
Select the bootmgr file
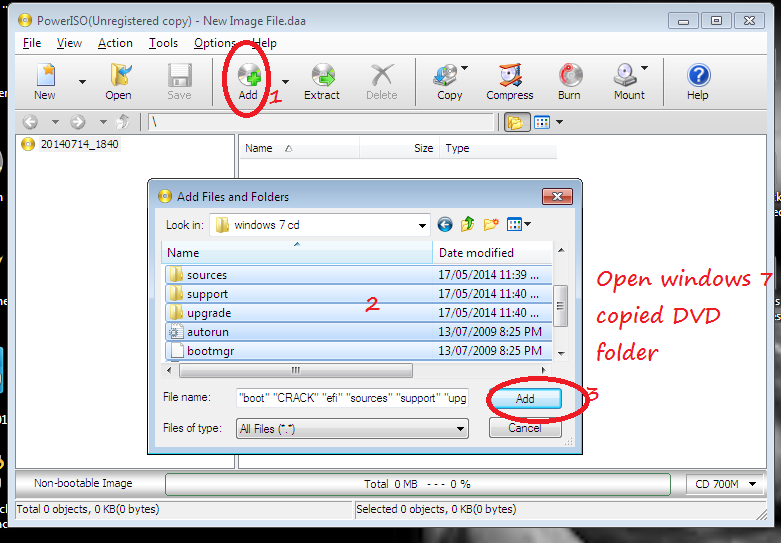[x=358, y=351]
